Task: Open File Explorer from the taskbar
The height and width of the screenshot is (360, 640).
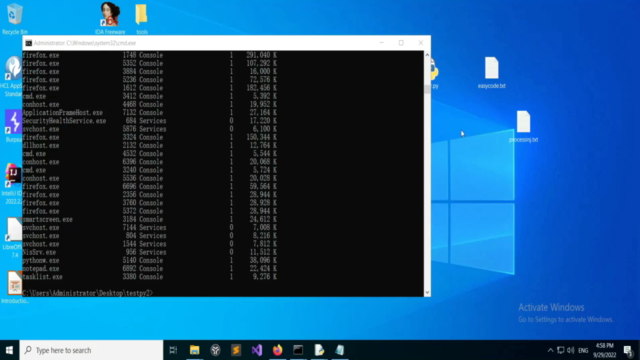Action: (x=194, y=350)
